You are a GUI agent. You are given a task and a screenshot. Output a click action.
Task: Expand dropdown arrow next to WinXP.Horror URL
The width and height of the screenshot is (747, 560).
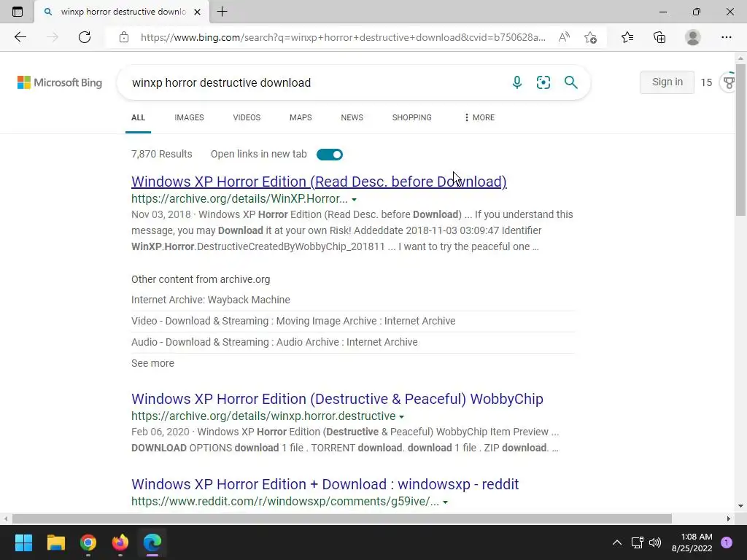tap(354, 200)
